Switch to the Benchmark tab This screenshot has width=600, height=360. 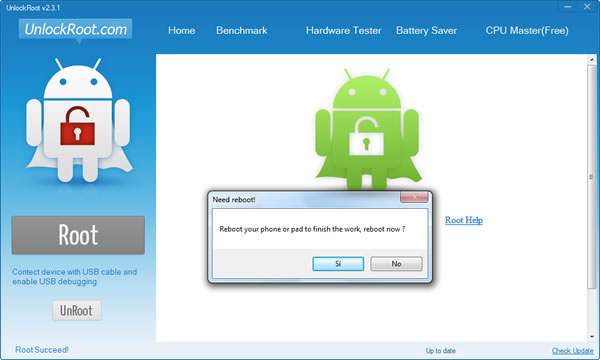coord(241,30)
